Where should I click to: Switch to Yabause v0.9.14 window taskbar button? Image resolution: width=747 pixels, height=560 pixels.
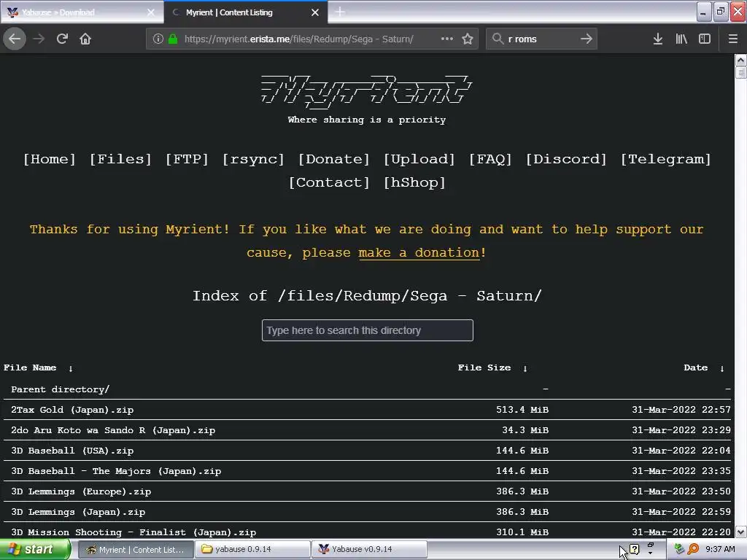coord(369,550)
